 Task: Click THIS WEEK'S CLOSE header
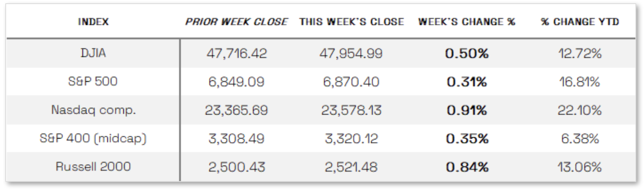coord(351,22)
